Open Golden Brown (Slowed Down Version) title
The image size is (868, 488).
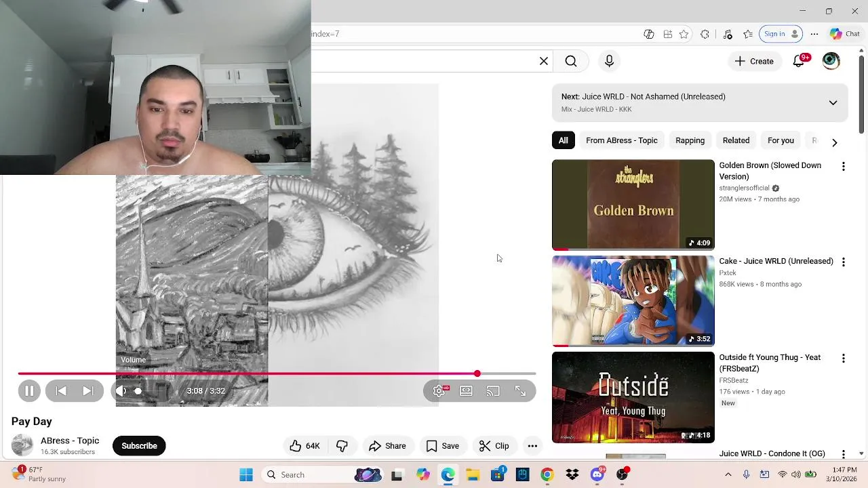click(x=770, y=171)
